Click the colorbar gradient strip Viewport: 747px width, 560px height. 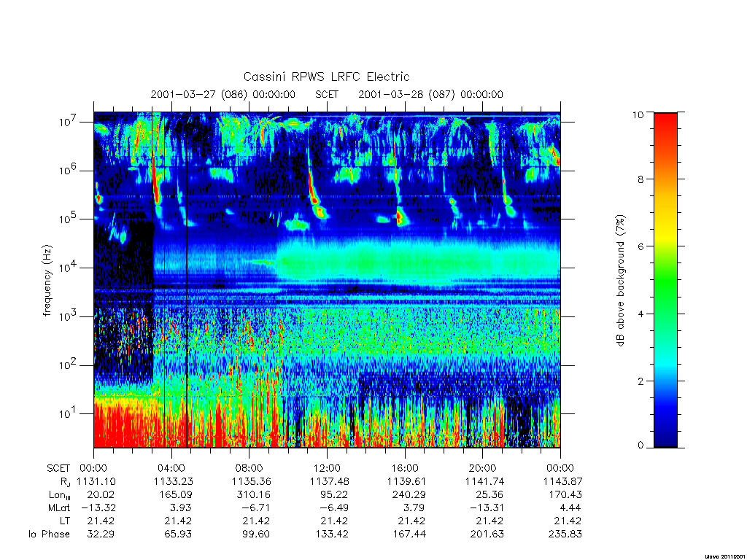(665, 280)
